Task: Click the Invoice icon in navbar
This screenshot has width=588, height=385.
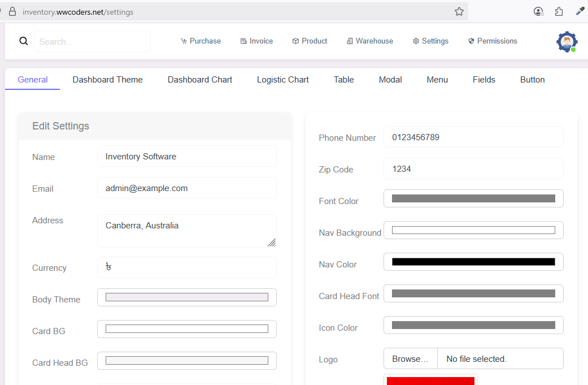Action: click(244, 41)
